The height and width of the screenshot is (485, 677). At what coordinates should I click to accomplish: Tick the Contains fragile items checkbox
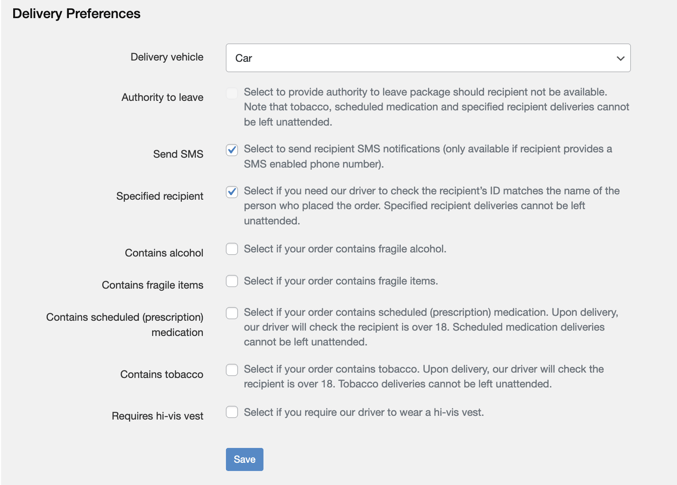click(x=232, y=281)
